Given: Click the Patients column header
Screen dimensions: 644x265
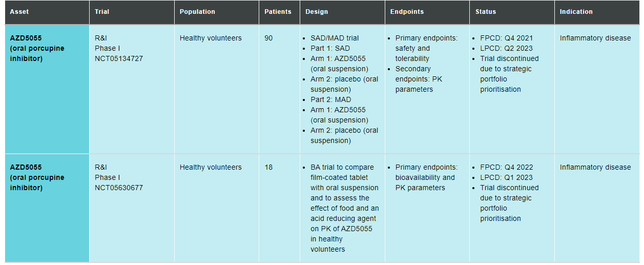Looking at the screenshot, I should [x=278, y=12].
